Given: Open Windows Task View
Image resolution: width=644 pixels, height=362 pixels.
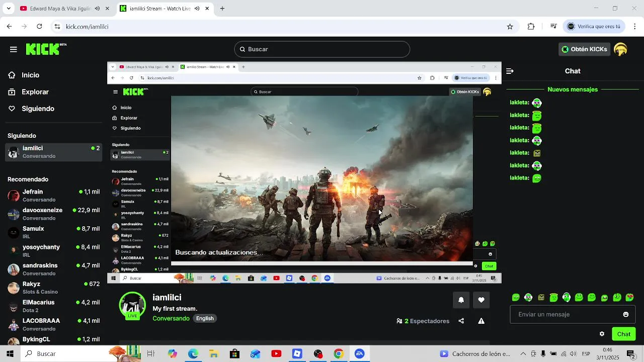Looking at the screenshot, I should click(150, 353).
